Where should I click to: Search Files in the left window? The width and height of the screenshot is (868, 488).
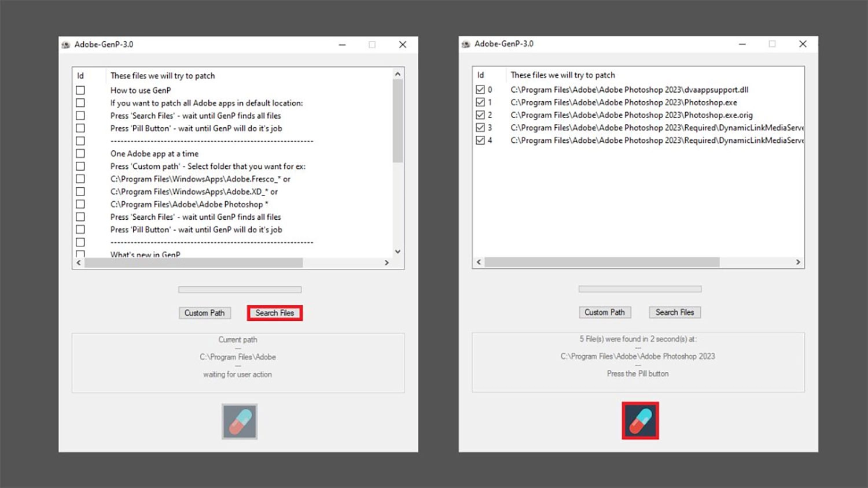click(275, 313)
